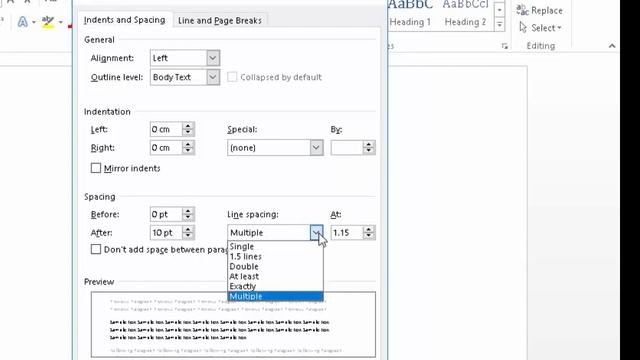The height and width of the screenshot is (360, 640).
Task: Open highlight color dropdown arrow
Action: point(60,22)
